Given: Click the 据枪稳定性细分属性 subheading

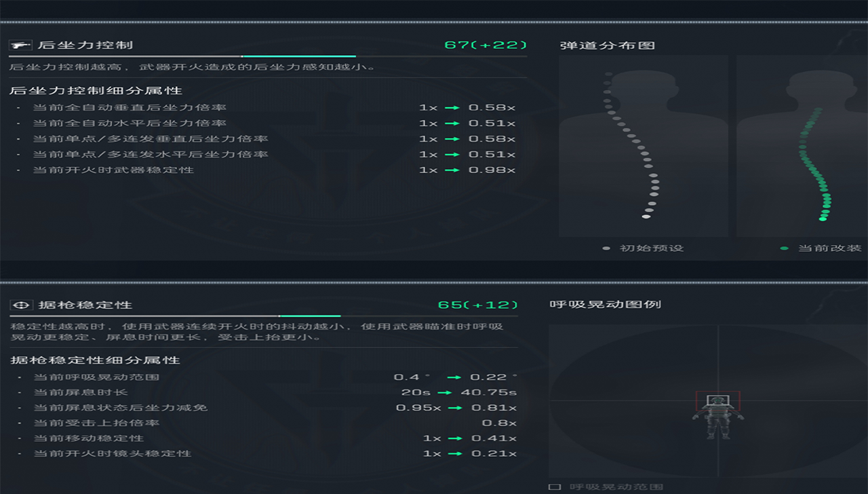Looking at the screenshot, I should pyautogui.click(x=95, y=360).
